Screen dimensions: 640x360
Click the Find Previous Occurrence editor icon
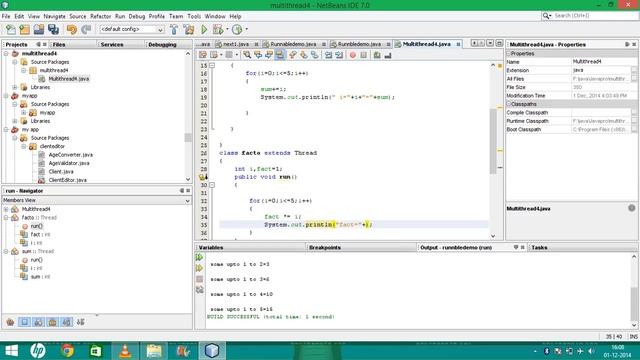(258, 55)
